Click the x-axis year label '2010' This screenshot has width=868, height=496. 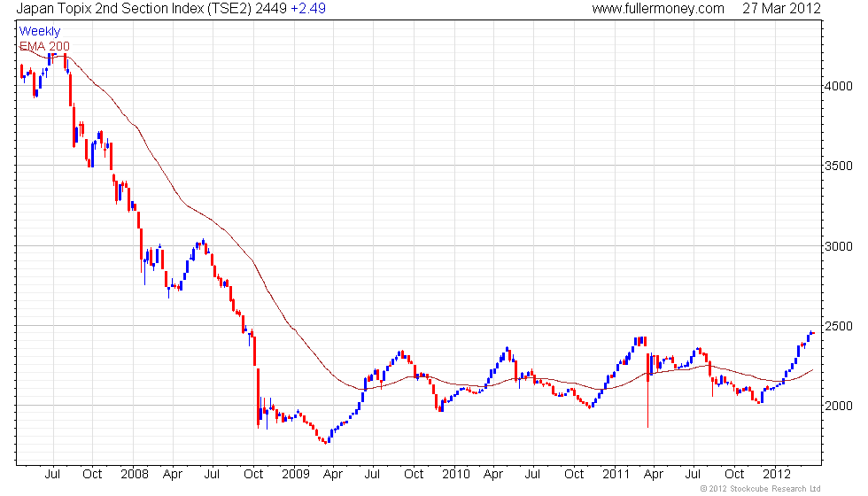(x=455, y=474)
